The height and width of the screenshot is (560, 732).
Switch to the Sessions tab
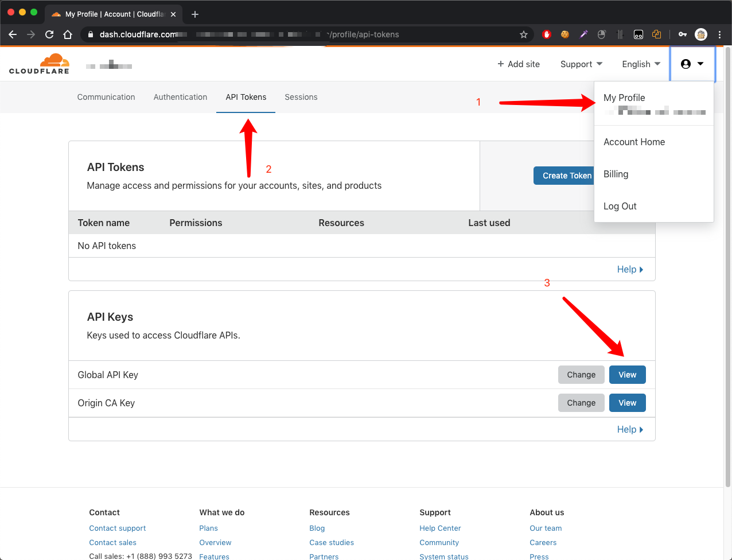coord(301,97)
